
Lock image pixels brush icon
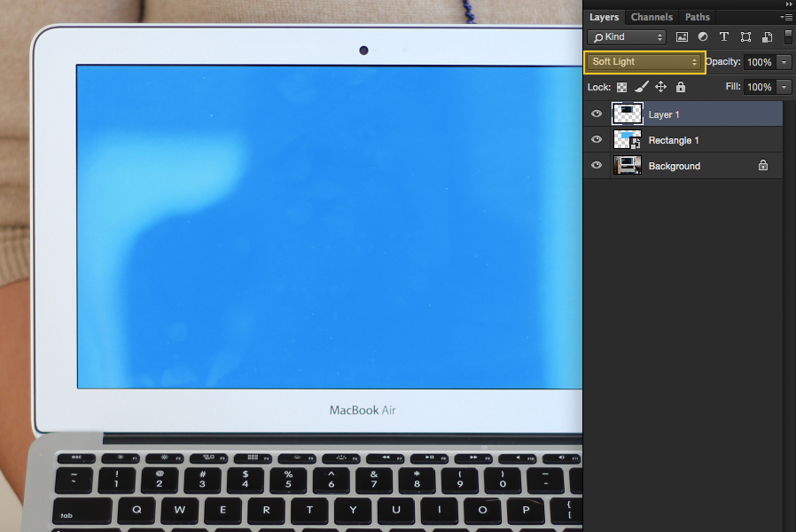click(641, 87)
